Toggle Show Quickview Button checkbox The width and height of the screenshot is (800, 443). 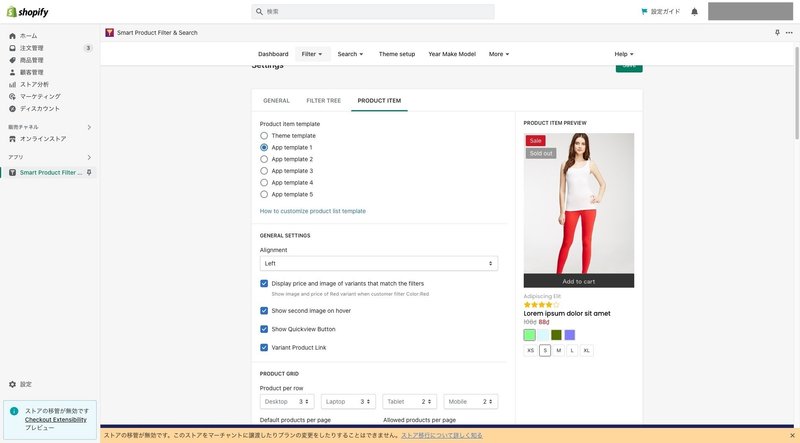point(264,329)
